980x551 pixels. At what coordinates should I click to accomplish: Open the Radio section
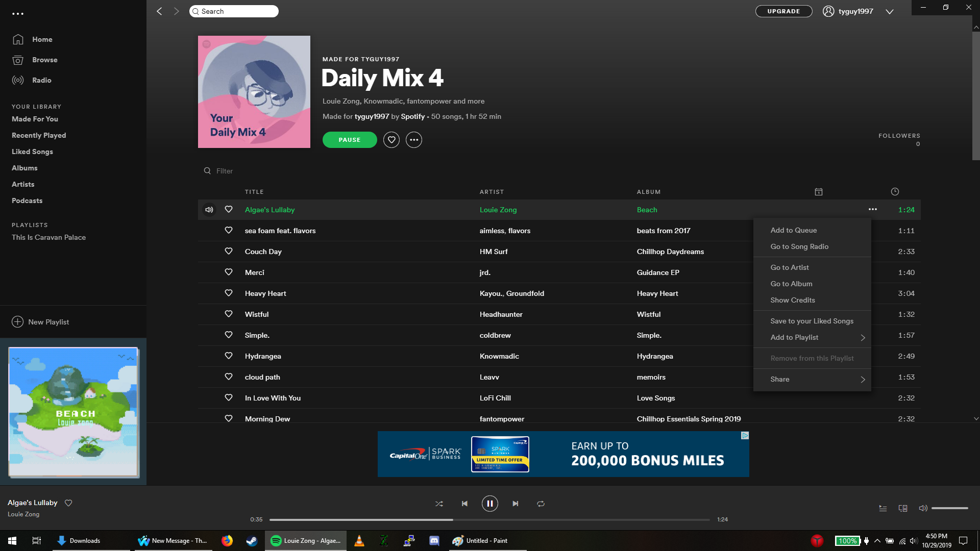(x=41, y=80)
